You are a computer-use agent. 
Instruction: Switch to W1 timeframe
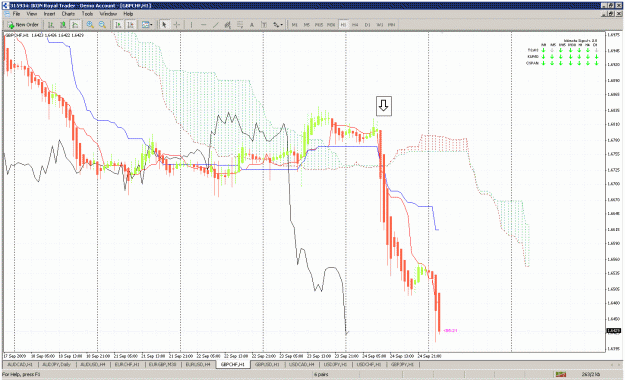380,25
